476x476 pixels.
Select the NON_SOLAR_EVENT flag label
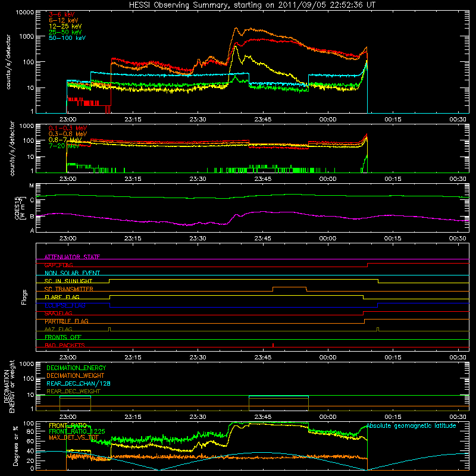pyautogui.click(x=72, y=273)
